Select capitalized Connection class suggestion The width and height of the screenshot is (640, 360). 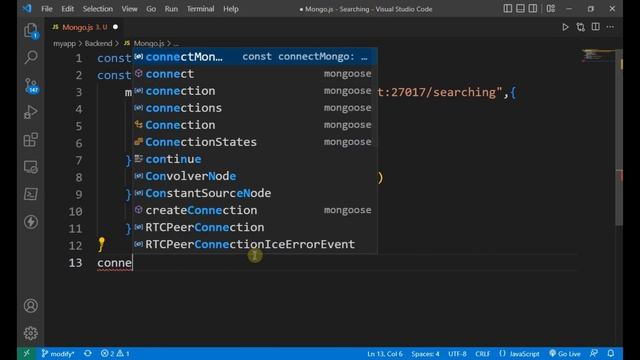255,125
